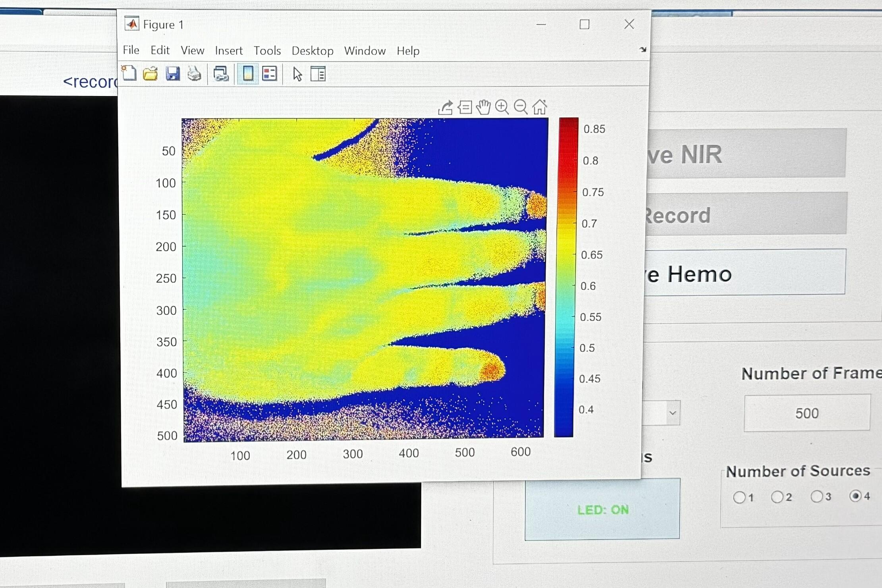The height and width of the screenshot is (588, 882).
Task: Click the Number of Frames field showing 500
Action: point(807,413)
